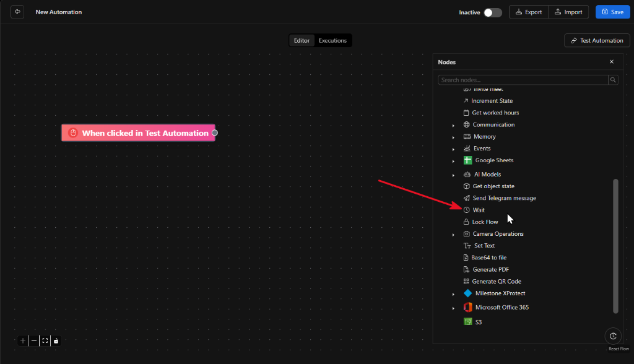Click the Google Sheets green icon
The height and width of the screenshot is (364, 634).
(x=468, y=160)
